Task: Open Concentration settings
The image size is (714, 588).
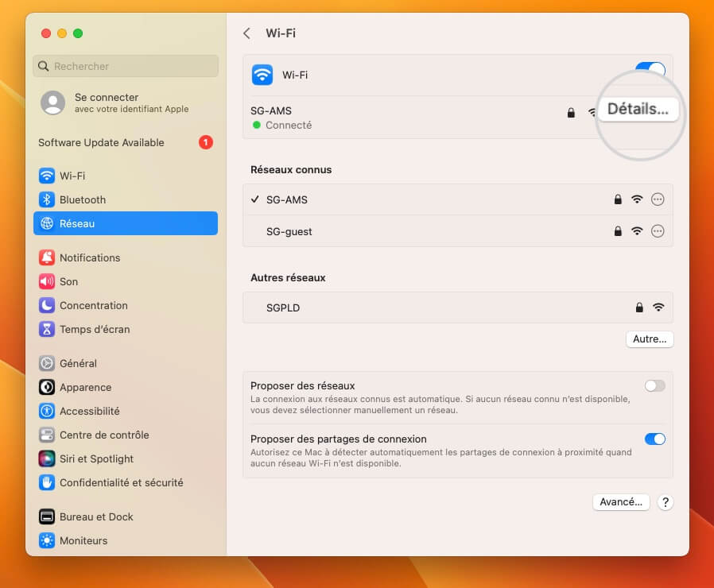Action: tap(125, 305)
